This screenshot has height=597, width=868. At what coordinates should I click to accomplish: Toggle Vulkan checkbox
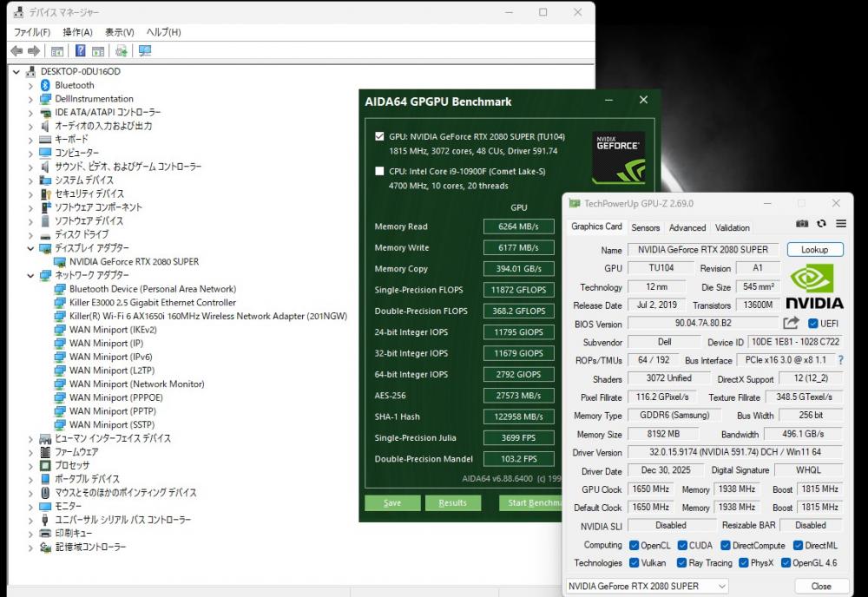pos(634,562)
